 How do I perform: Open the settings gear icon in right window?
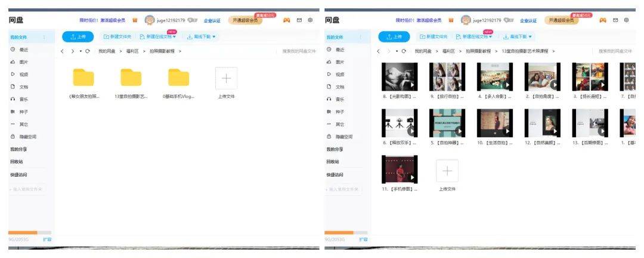tap(626, 20)
